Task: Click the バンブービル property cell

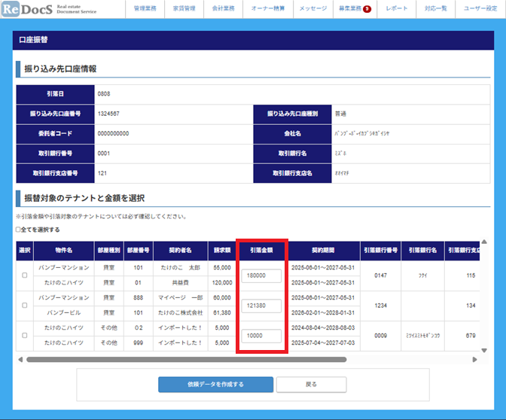Action: pyautogui.click(x=63, y=312)
